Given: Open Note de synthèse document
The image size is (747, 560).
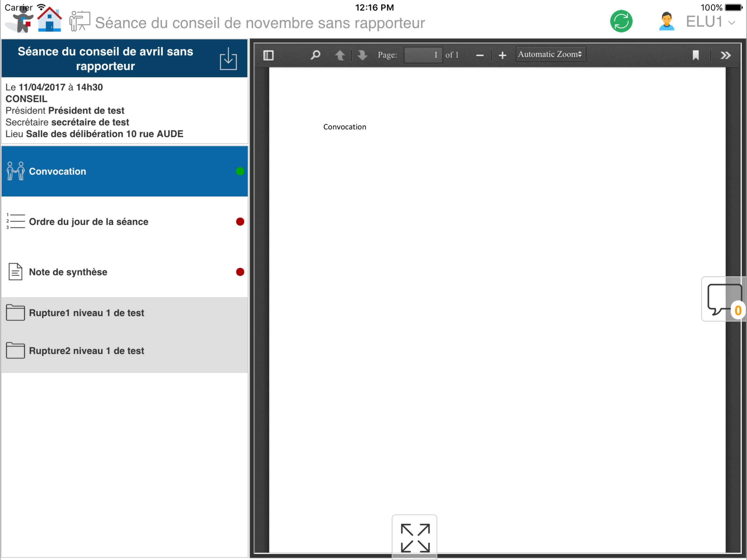Looking at the screenshot, I should [125, 272].
